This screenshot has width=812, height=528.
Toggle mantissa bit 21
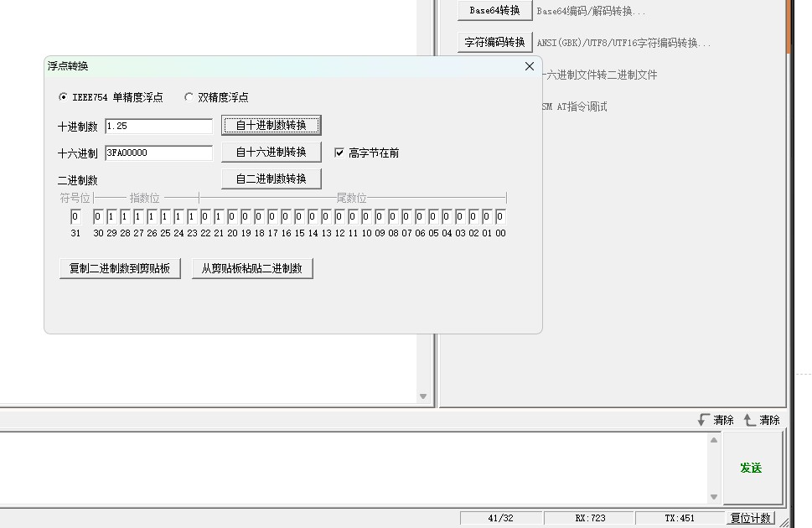[219, 216]
